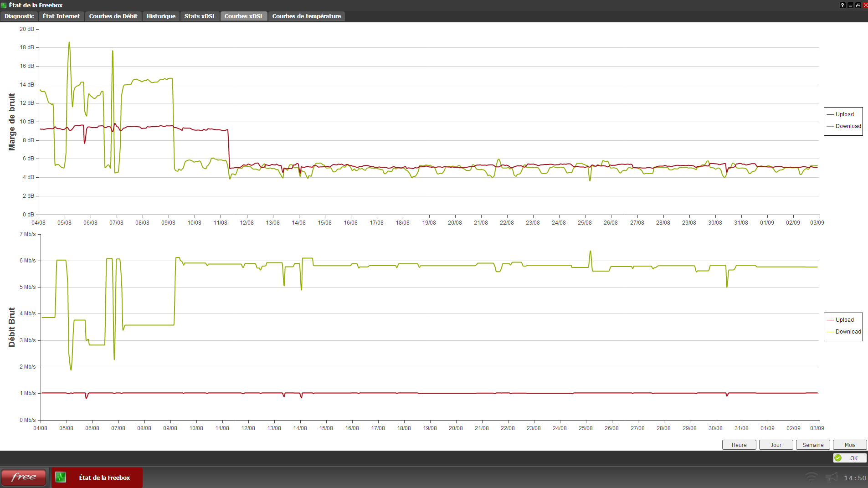The height and width of the screenshot is (488, 868).
Task: Select the Heure time range button
Action: coord(739,445)
